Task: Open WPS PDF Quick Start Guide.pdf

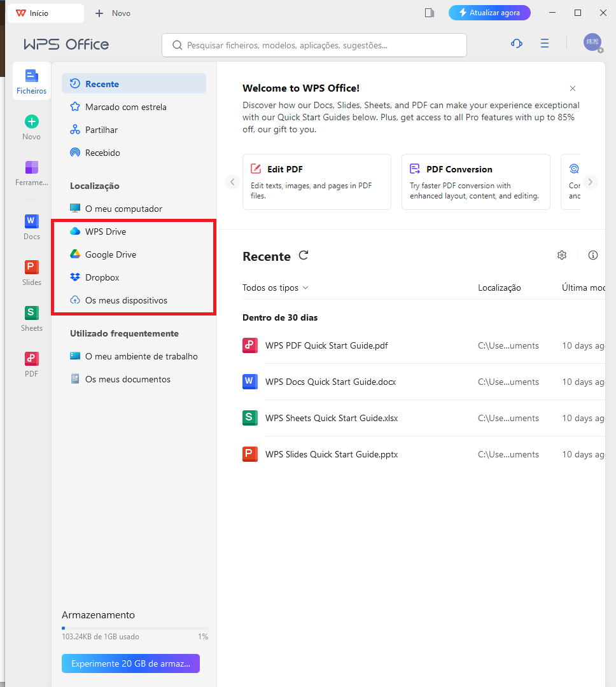Action: click(326, 345)
